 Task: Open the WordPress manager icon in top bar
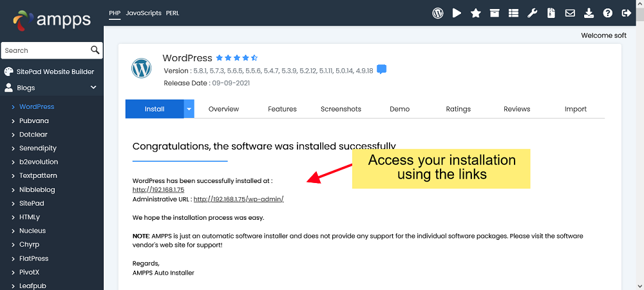[x=438, y=13]
